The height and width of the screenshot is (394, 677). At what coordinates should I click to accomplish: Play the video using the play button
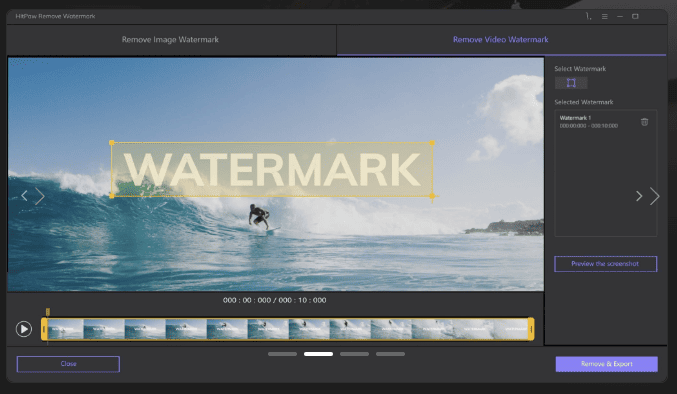(24, 329)
